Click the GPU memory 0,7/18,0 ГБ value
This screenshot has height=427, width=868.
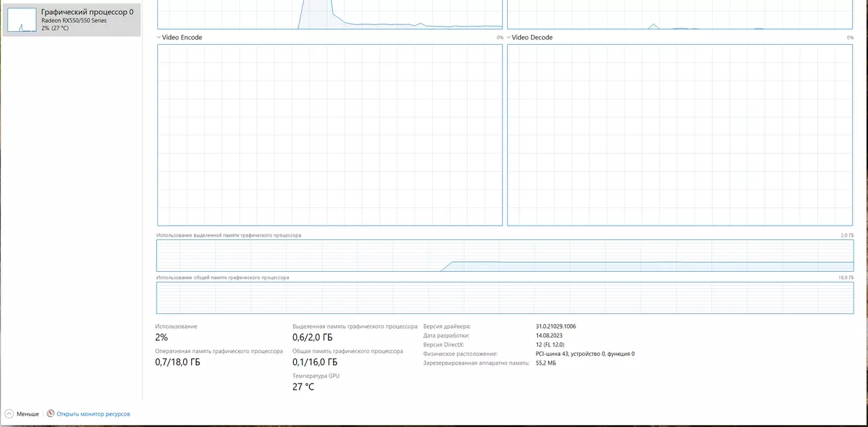(178, 362)
